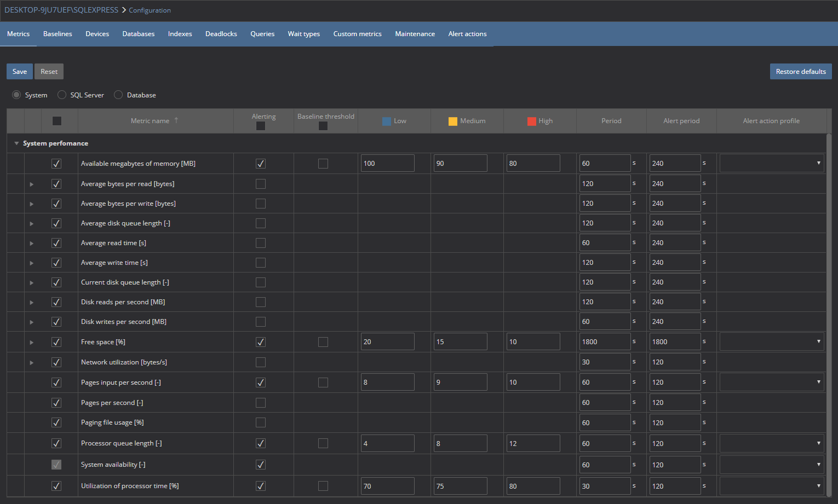Click the vertical scrollbar of the metrics table
838x504 pixels.
829,314
